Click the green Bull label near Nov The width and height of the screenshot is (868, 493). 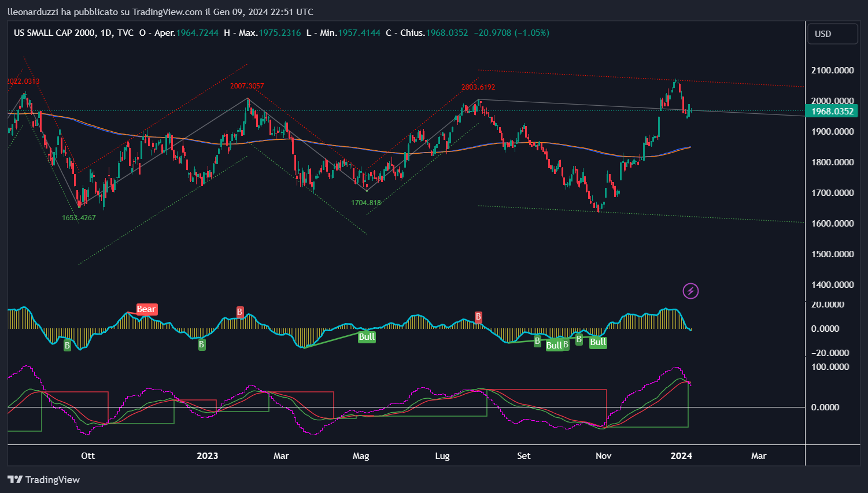tap(598, 342)
